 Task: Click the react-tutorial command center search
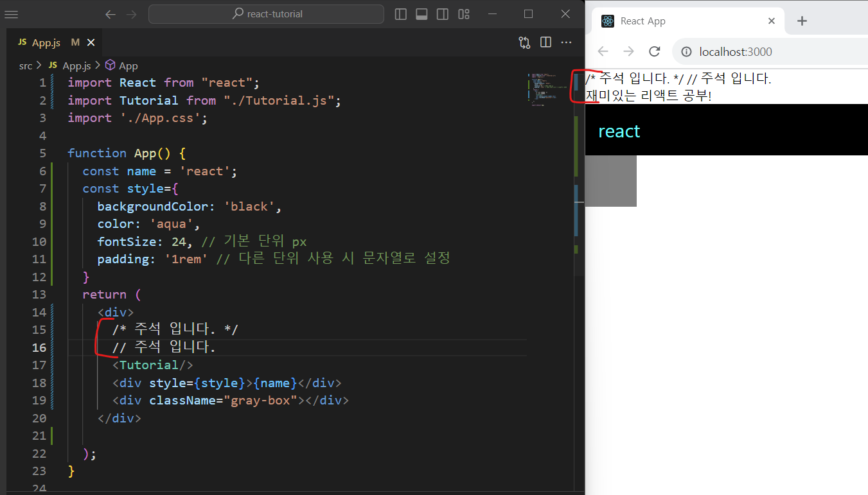[266, 14]
